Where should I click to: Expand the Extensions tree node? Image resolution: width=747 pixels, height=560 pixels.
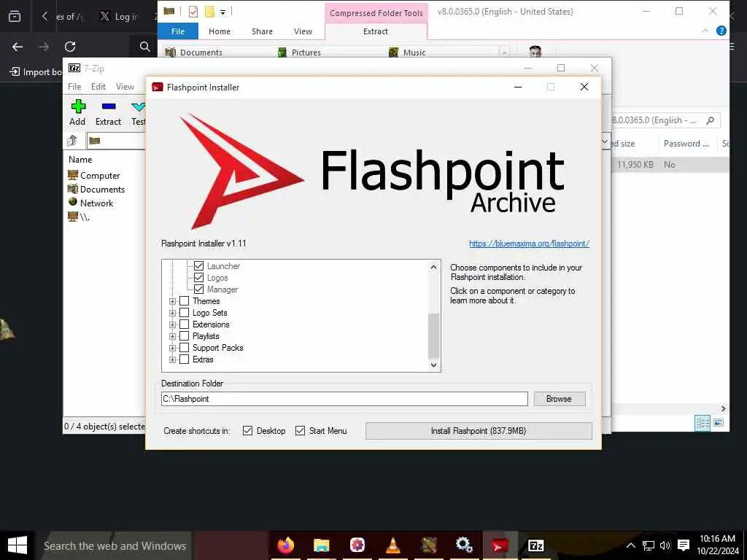pos(172,324)
